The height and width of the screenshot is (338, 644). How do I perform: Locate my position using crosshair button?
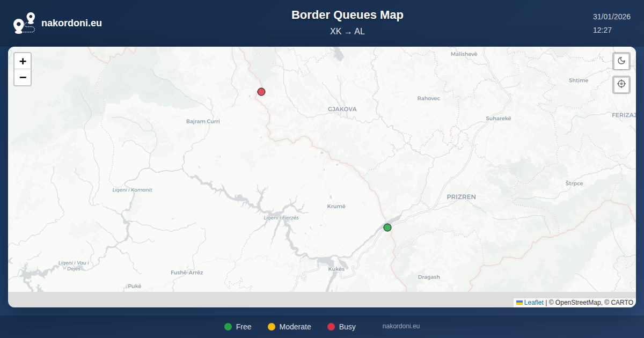coord(621,84)
